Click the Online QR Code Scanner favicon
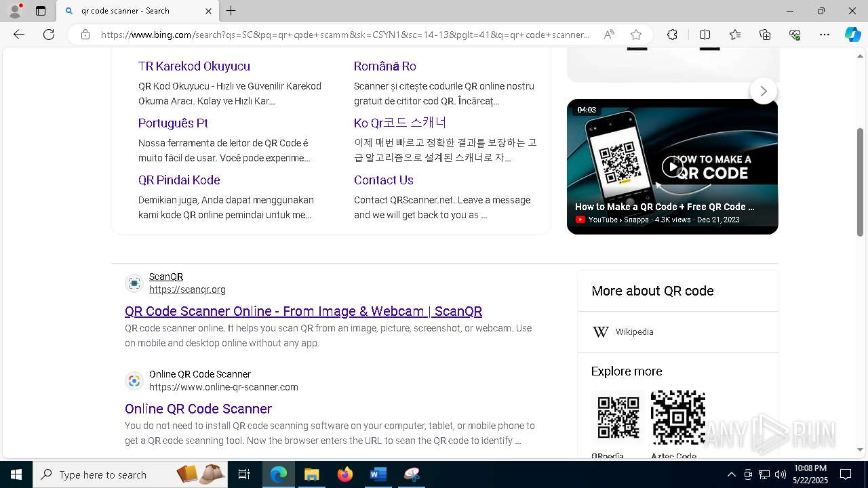The width and height of the screenshot is (868, 488). coord(134,381)
